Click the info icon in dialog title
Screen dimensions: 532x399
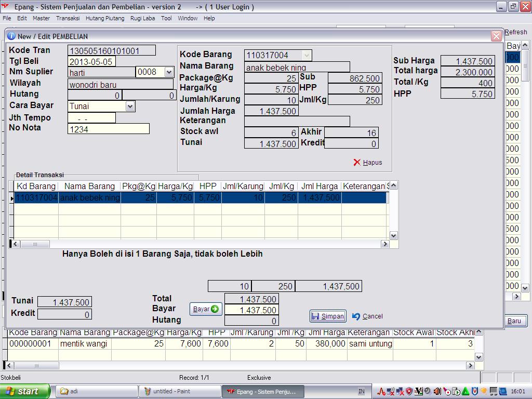pos(11,36)
